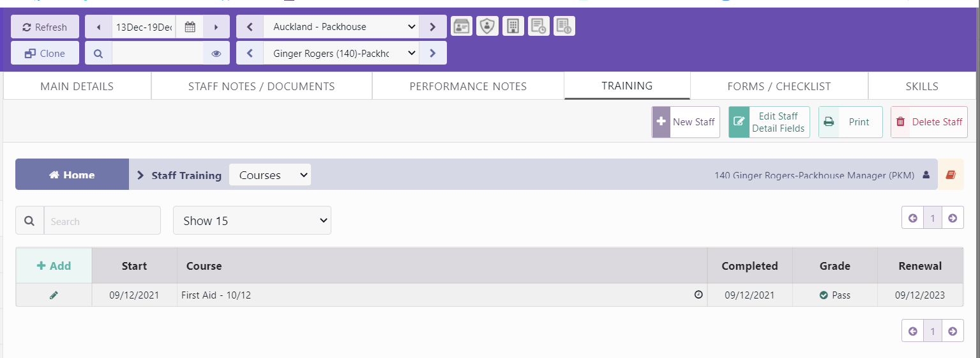Click the Refresh button
The image size is (980, 358).
click(45, 27)
